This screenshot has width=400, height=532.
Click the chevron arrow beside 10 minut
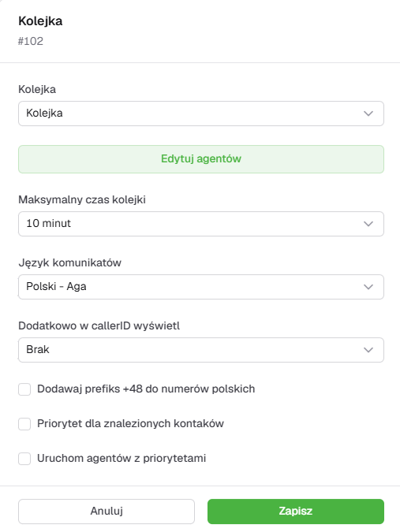(x=368, y=224)
